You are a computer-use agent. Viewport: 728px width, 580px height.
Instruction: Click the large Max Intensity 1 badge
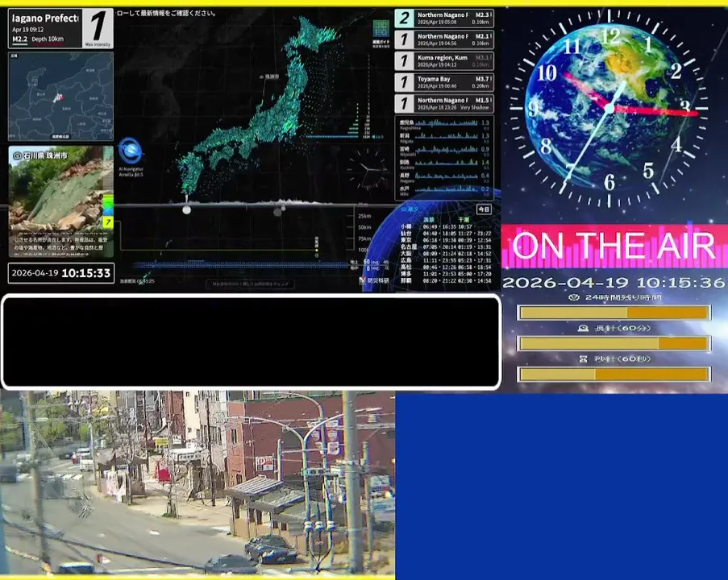(98, 28)
